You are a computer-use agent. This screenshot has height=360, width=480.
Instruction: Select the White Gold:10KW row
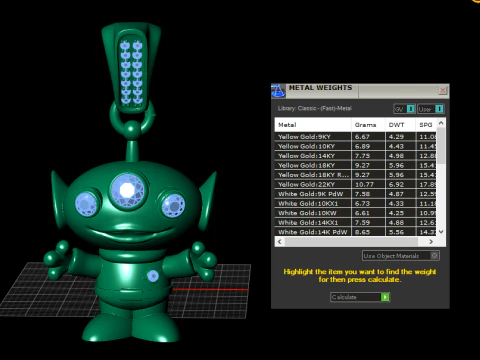coord(355,213)
